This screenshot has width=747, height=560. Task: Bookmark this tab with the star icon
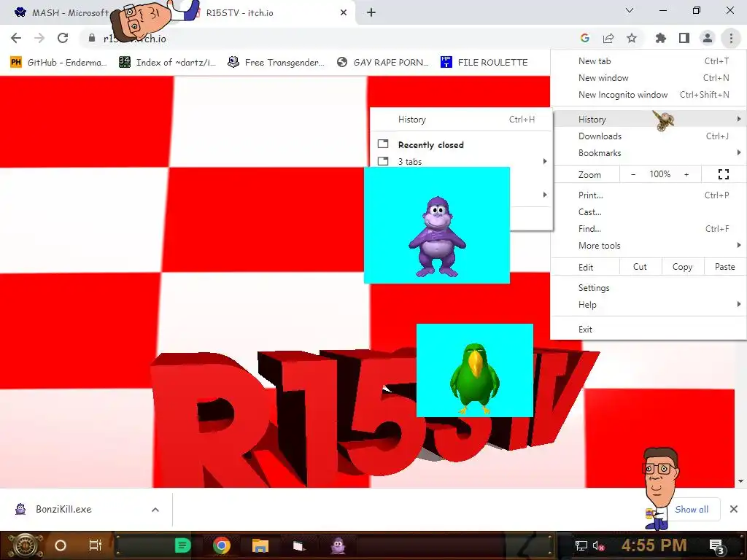[x=632, y=38]
